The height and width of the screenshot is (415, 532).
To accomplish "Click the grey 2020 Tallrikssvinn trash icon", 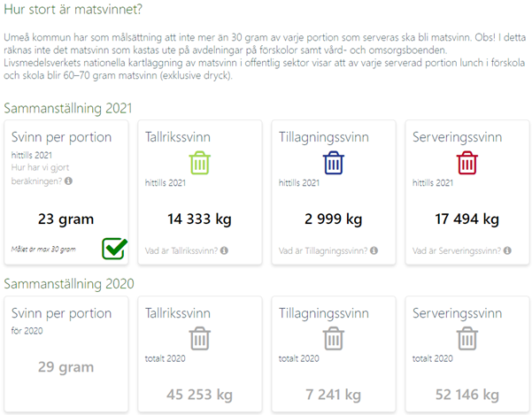I will (x=200, y=338).
